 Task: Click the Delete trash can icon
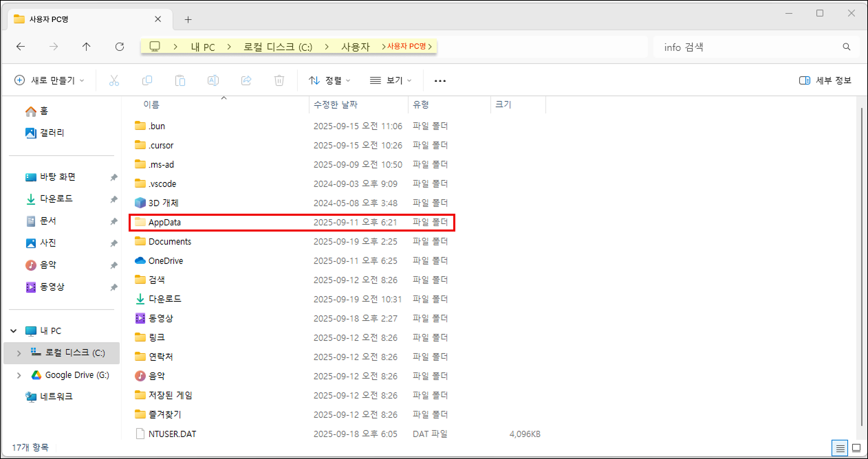click(279, 80)
